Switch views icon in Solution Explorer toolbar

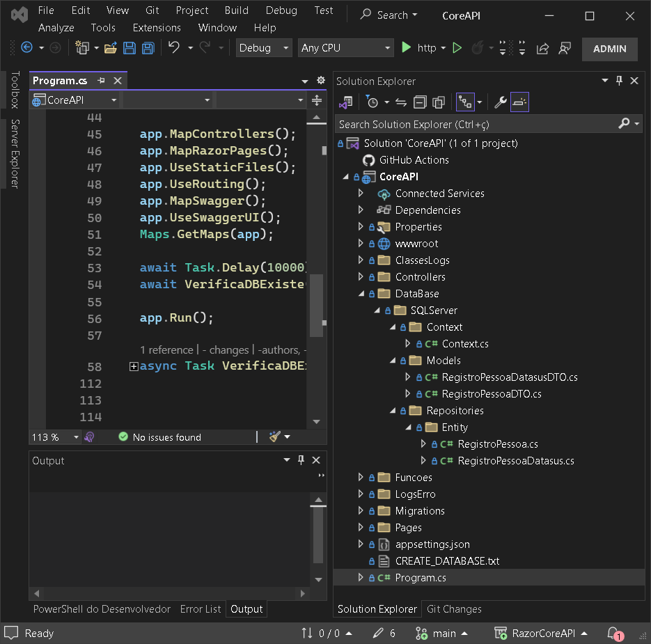click(345, 102)
